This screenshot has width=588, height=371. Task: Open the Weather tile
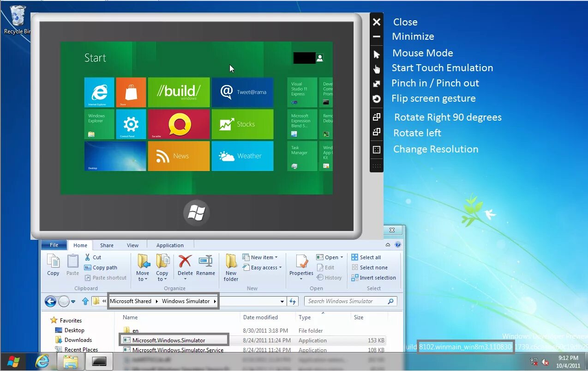coord(242,156)
